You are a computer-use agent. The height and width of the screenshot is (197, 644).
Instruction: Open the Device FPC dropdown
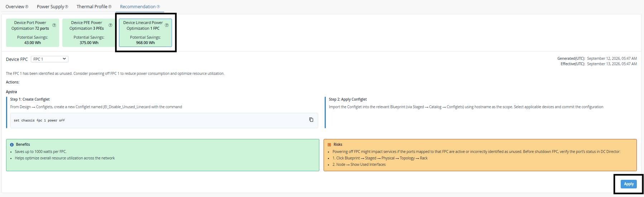(x=49, y=59)
